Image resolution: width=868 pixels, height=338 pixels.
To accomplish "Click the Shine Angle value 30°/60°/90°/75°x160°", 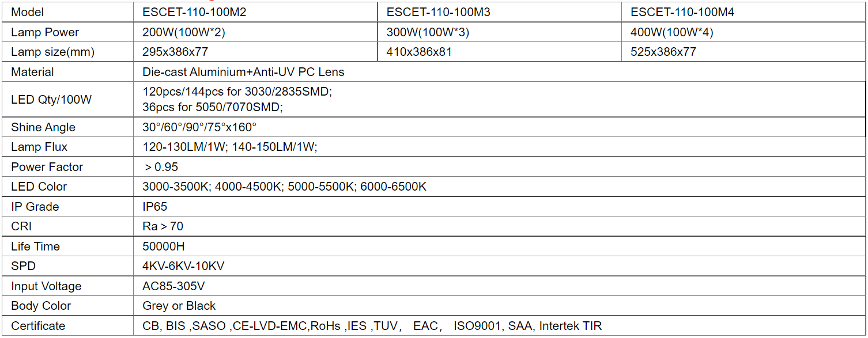I will coord(199,127).
